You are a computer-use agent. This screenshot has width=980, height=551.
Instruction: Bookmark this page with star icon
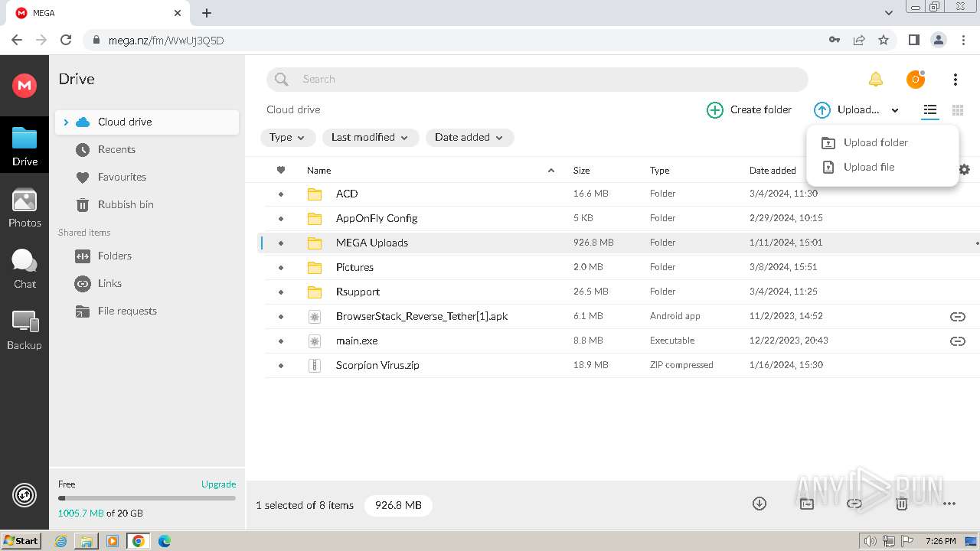point(884,40)
